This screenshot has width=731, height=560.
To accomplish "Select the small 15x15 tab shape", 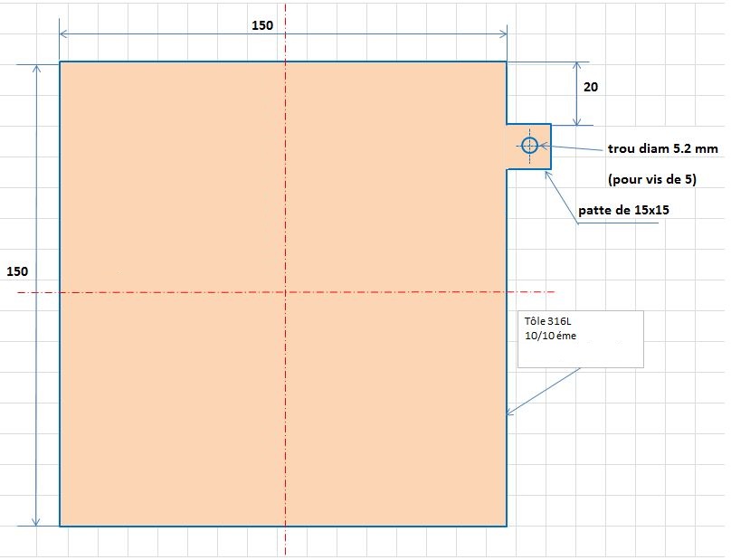I will 541,159.
